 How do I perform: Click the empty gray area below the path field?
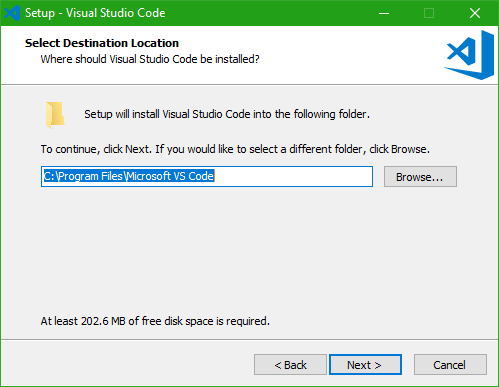pos(249,250)
